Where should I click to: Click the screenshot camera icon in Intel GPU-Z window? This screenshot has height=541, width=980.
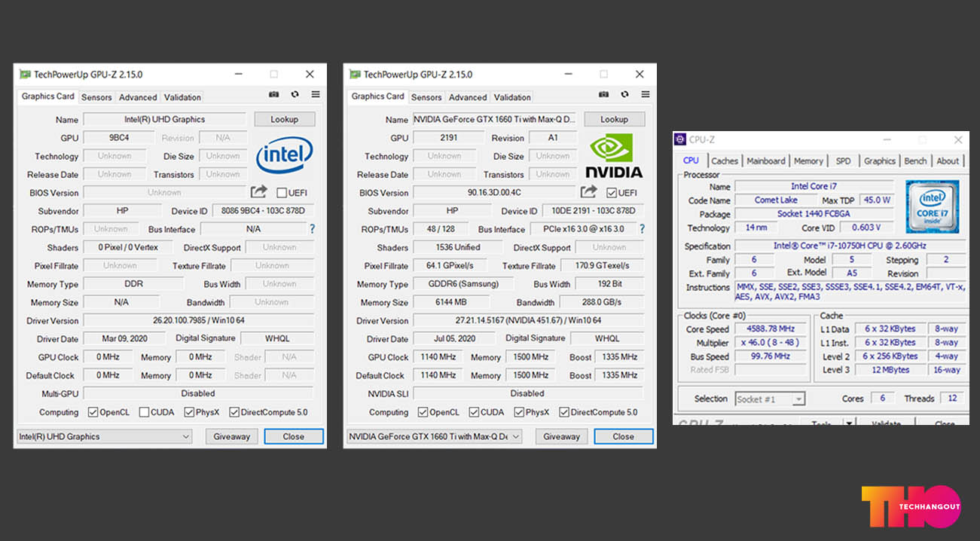pos(273,95)
